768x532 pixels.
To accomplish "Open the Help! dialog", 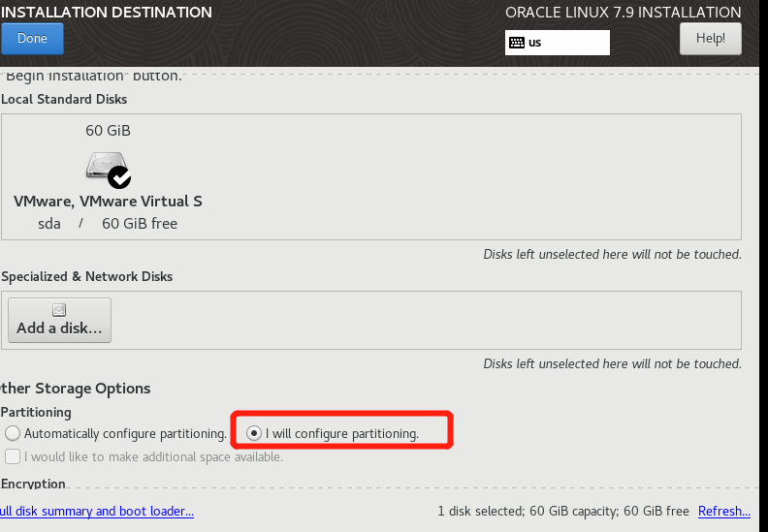I will (x=711, y=39).
